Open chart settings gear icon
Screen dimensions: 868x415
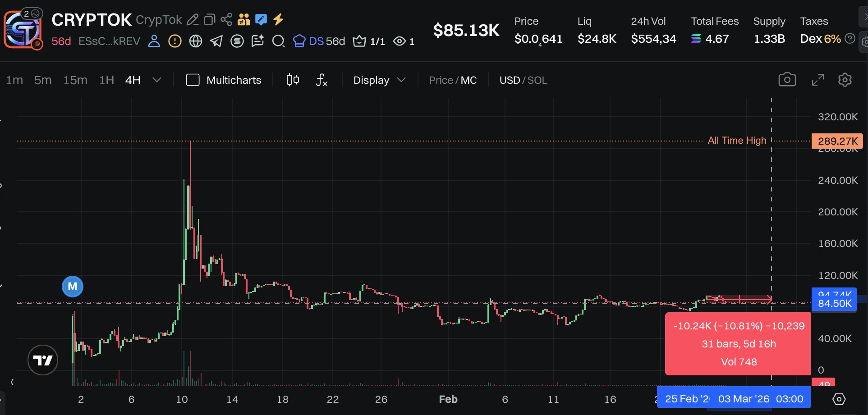[x=845, y=80]
